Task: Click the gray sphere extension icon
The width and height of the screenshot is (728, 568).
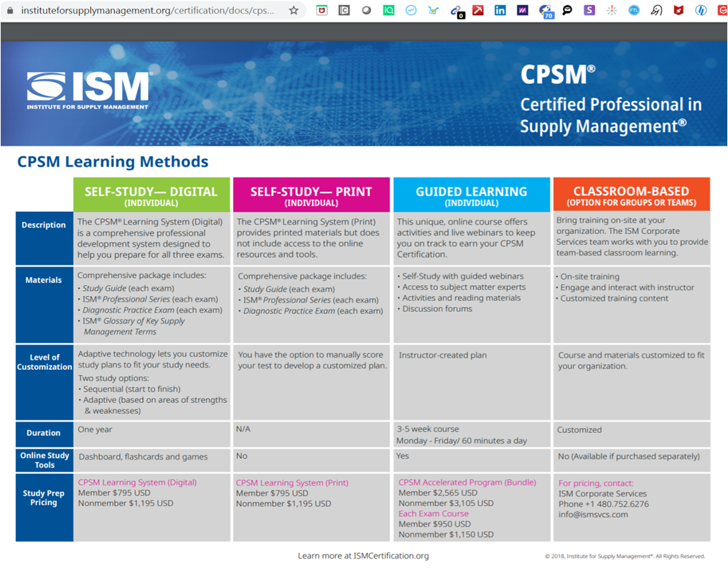Action: [x=366, y=10]
